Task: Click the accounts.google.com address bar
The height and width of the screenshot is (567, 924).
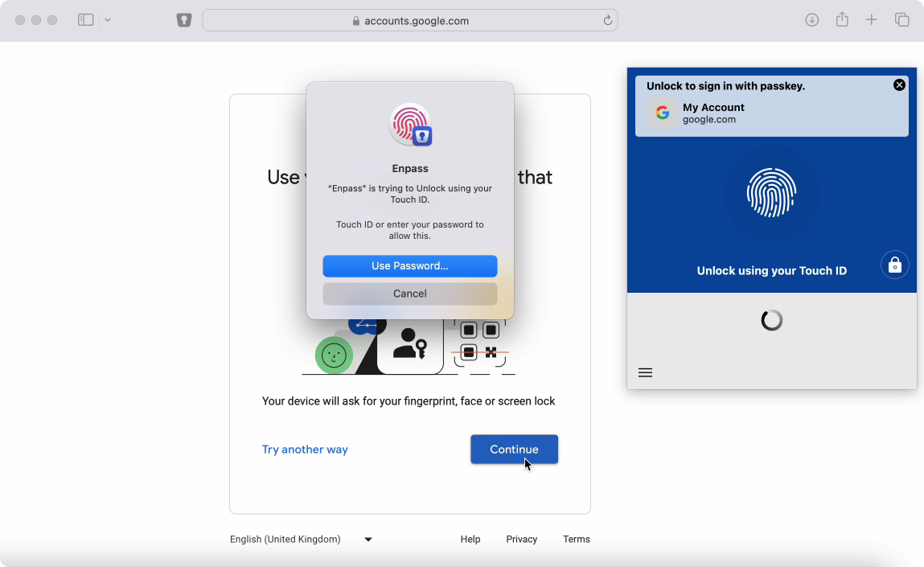Action: tap(409, 20)
